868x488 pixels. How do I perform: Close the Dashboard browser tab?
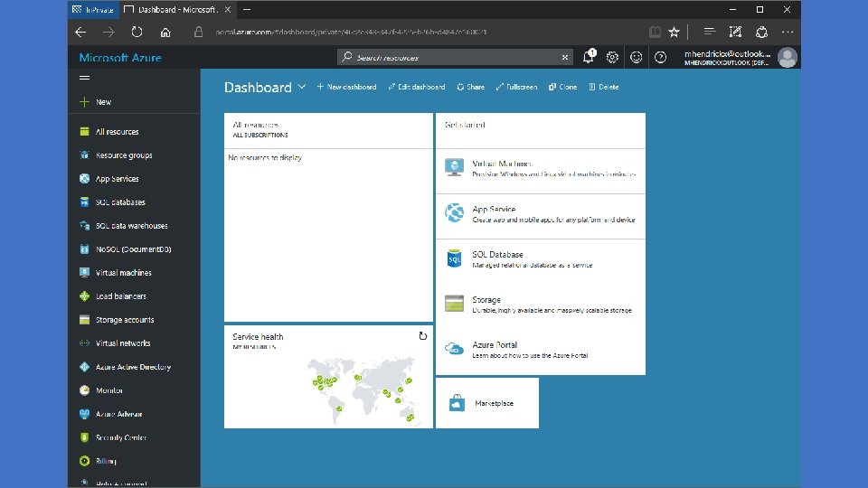(x=228, y=9)
